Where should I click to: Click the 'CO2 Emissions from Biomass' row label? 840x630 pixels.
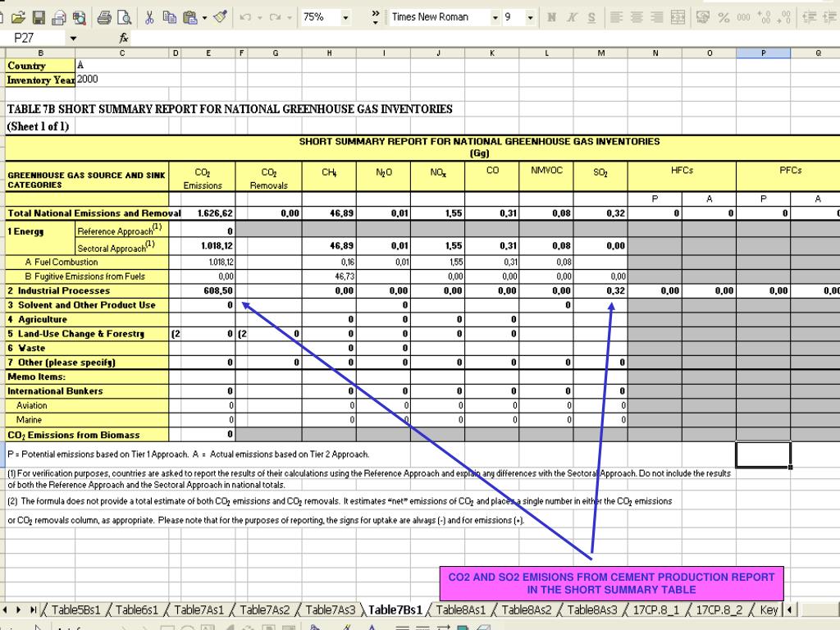(x=87, y=435)
